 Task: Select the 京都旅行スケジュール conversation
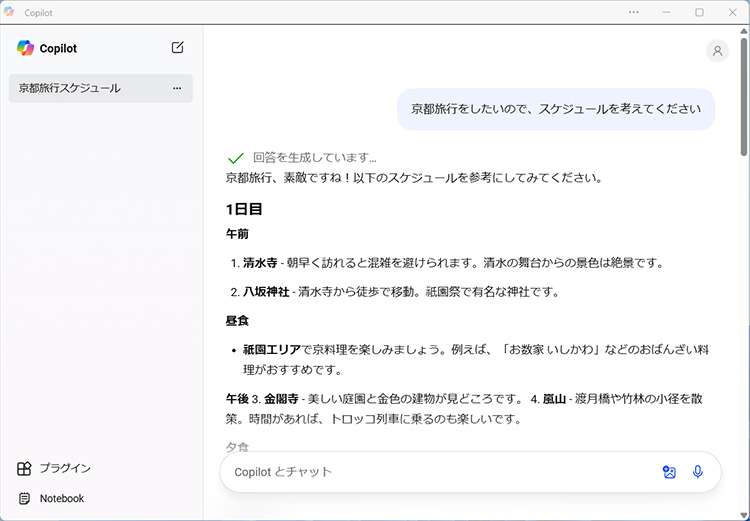[x=70, y=88]
